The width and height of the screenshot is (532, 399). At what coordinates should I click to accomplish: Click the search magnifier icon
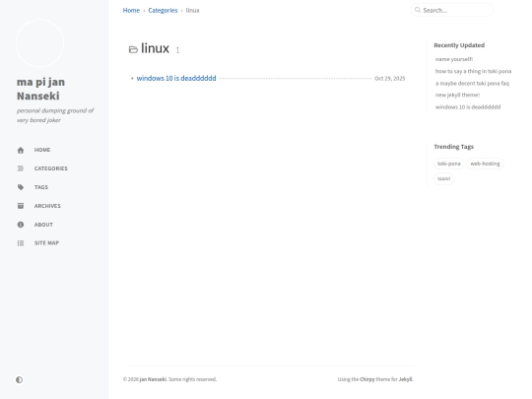click(x=418, y=10)
